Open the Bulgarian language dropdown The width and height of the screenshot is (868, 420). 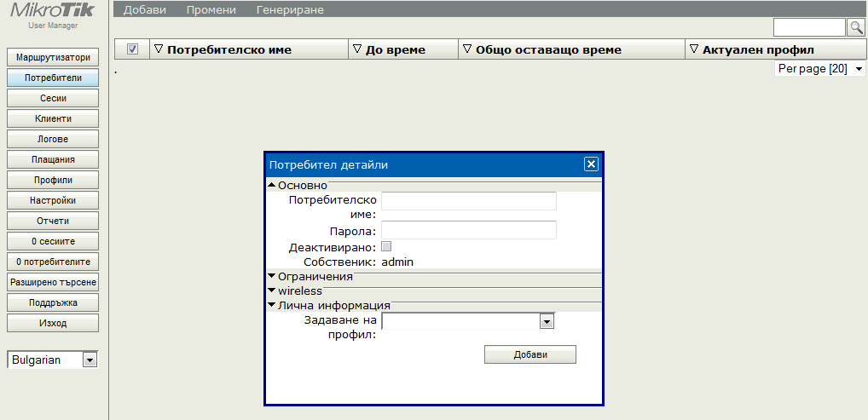(x=90, y=360)
